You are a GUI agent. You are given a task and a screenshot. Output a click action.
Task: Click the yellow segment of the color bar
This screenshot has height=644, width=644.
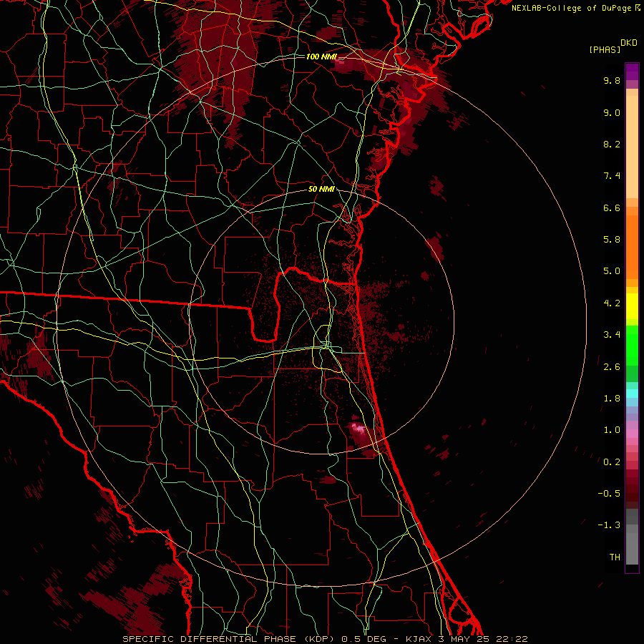632,306
